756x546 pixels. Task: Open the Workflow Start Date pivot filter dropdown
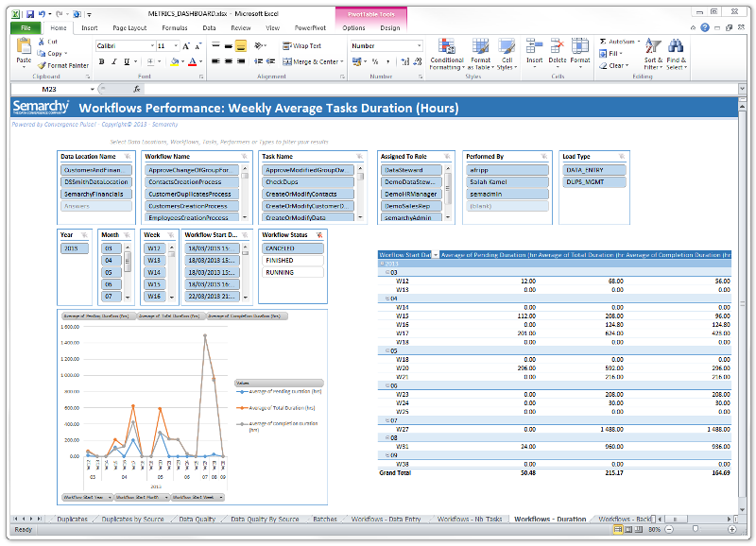click(436, 255)
